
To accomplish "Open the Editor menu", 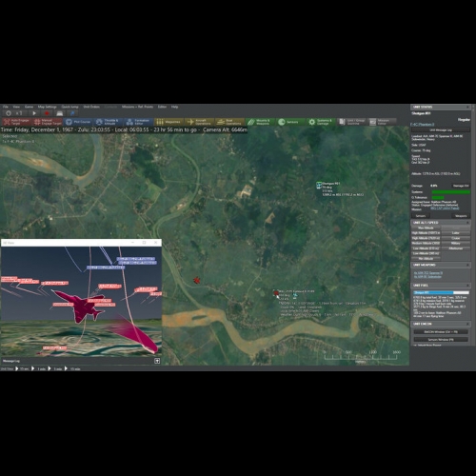I will click(x=162, y=107).
